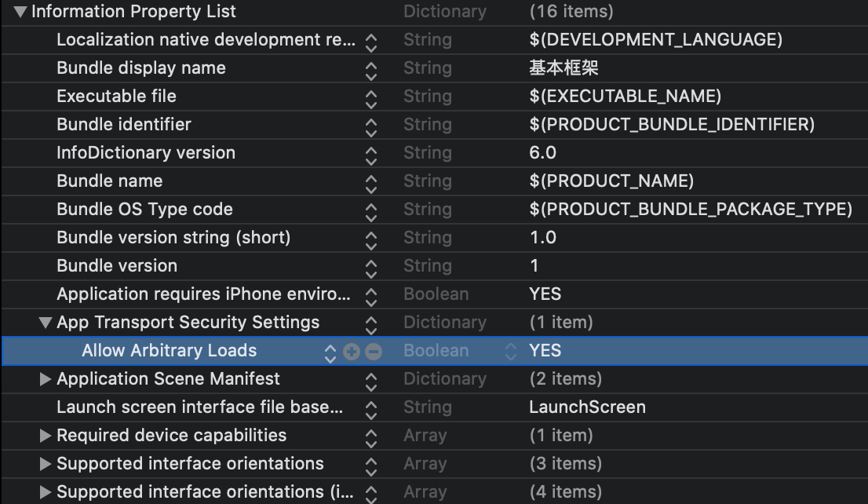Change the Boolean type of Allow Arbitrary Loads

[x=436, y=351]
